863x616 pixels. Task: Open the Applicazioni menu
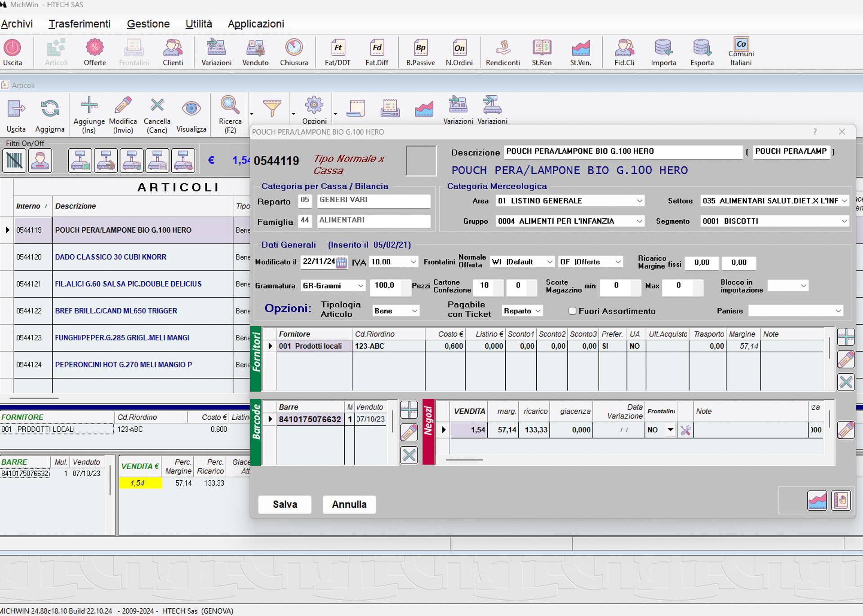pyautogui.click(x=256, y=24)
